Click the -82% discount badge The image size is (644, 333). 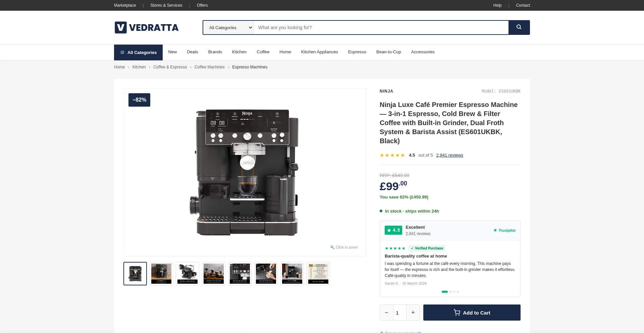pos(139,100)
